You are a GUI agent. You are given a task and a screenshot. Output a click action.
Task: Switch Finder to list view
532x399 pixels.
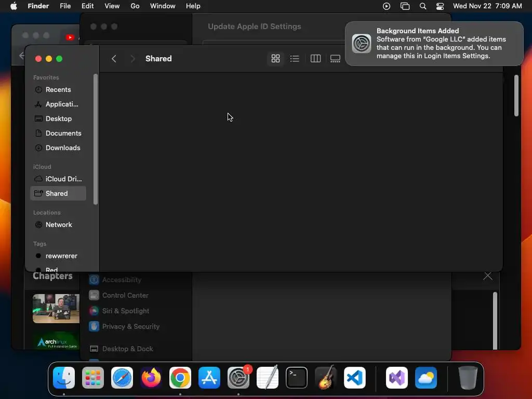click(x=295, y=59)
